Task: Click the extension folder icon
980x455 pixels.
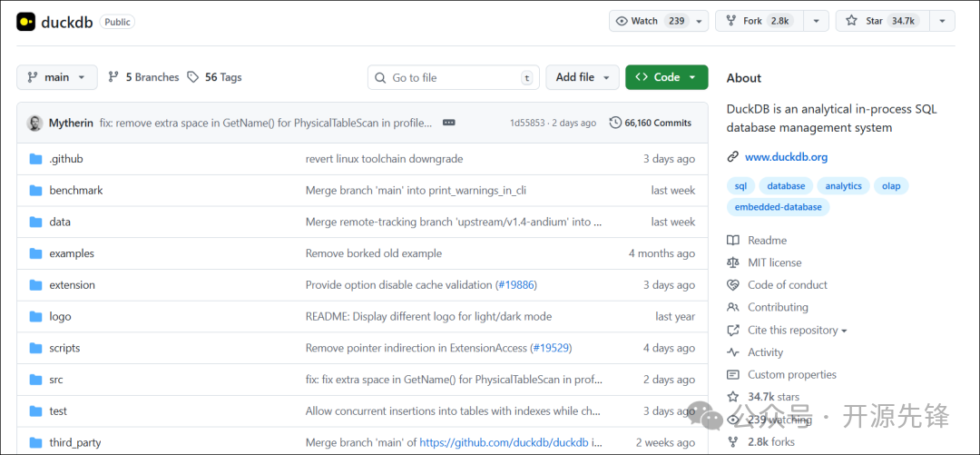Action: click(x=35, y=285)
